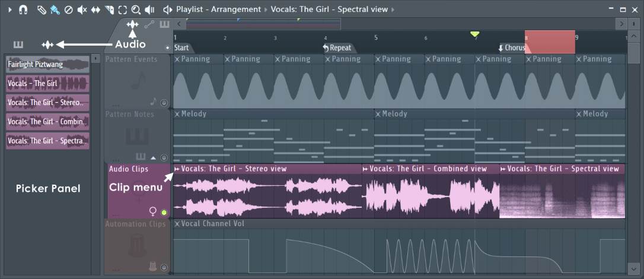Show patterns in the picker panel
Image resolution: width=644 pixels, height=279 pixels.
tap(18, 45)
